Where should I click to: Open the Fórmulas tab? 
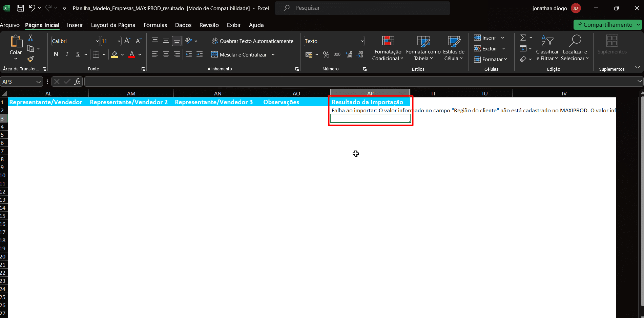(x=155, y=25)
